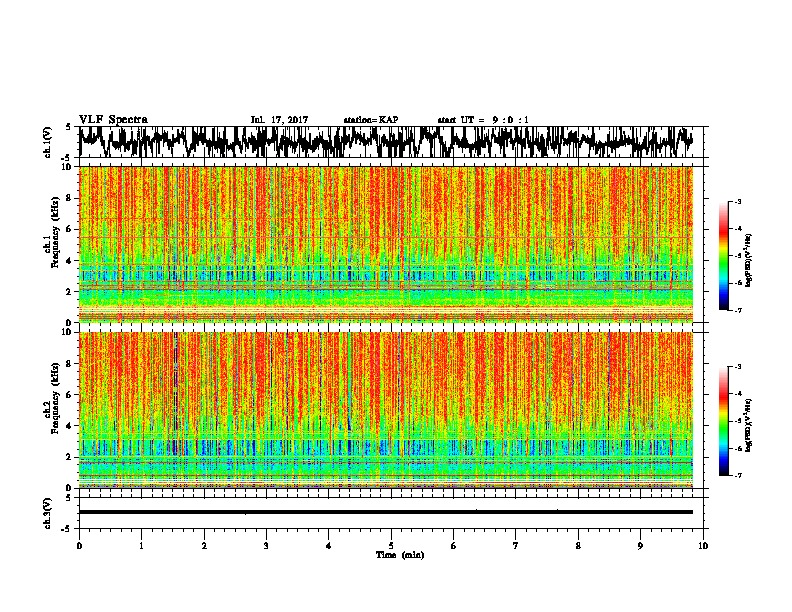
Task: Click the "station=KAP" label
Action: [x=371, y=120]
